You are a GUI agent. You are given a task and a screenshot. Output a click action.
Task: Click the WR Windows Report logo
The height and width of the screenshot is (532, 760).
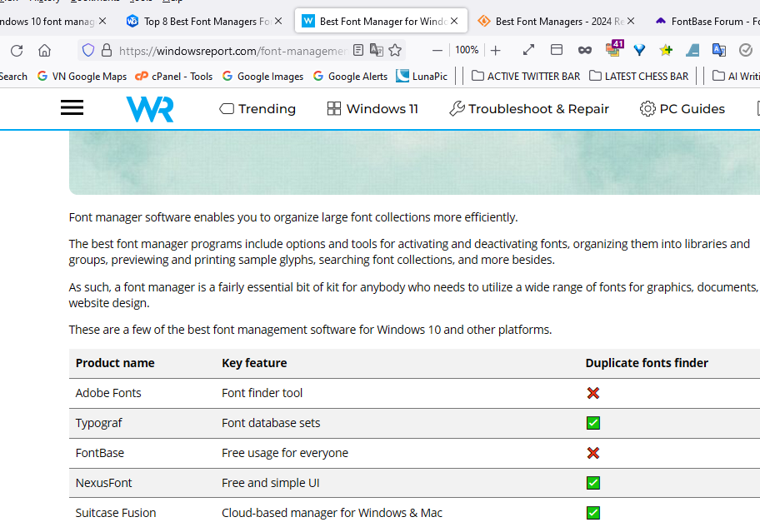[x=150, y=109]
